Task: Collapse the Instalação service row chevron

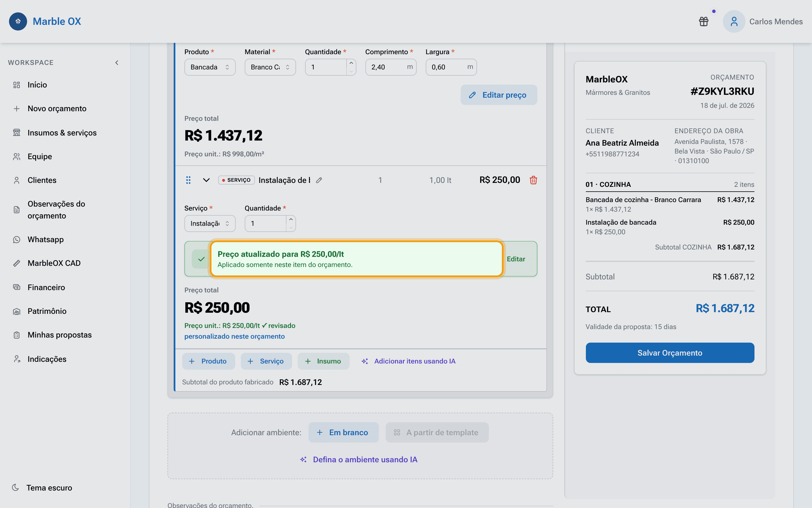Action: pos(206,180)
